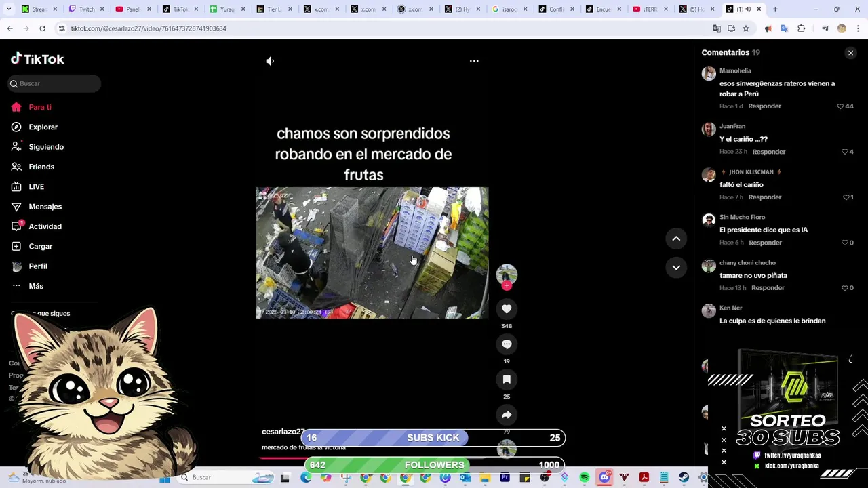
Task: Reply to Sin Mucho Floro's comment
Action: click(765, 243)
